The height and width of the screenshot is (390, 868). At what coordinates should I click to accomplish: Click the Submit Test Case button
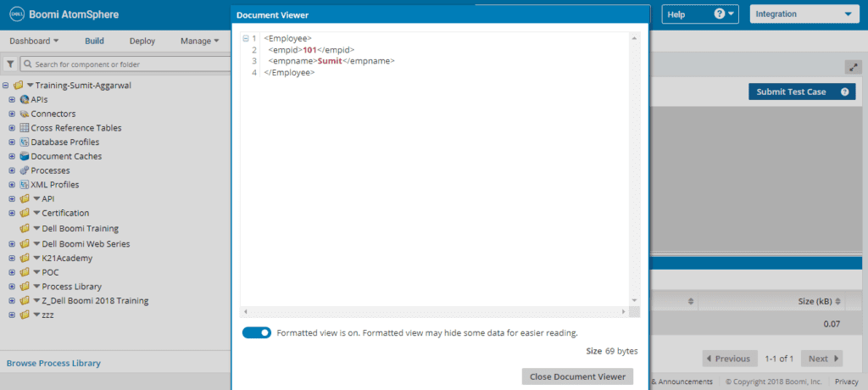tap(802, 92)
